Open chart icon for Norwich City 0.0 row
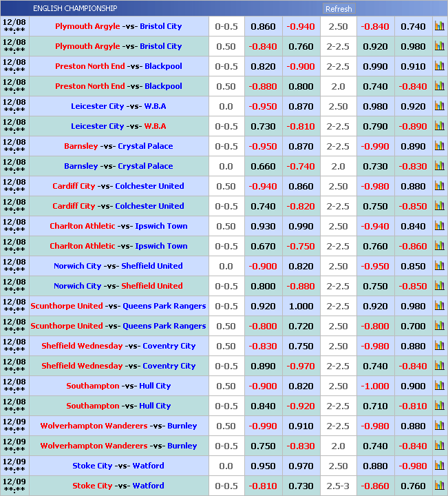This screenshot has width=448, height=496. [440, 266]
